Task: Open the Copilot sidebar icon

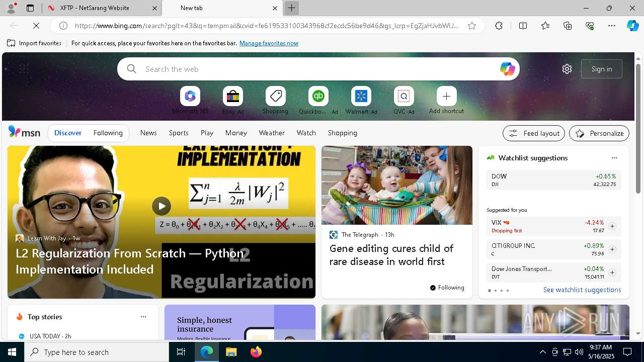Action: point(632,26)
